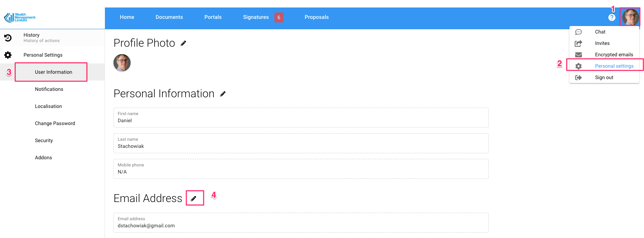Edit profile photo with pencil icon

coord(183,43)
